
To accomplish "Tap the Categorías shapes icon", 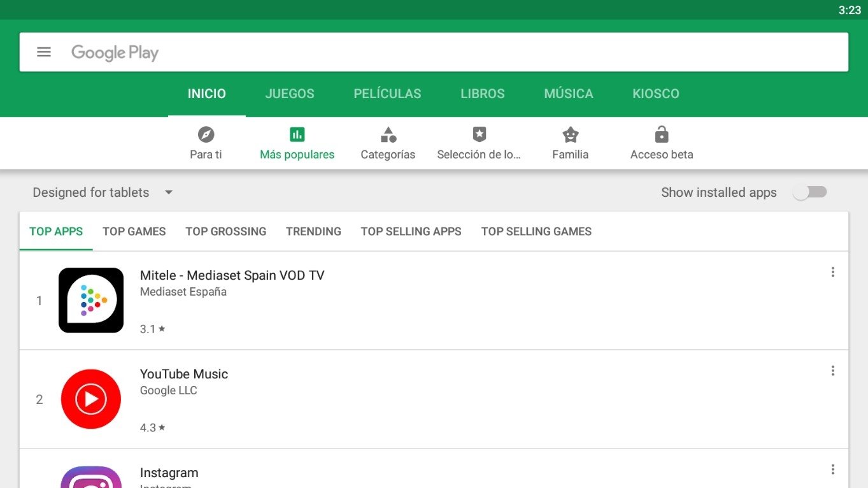I will [x=388, y=134].
